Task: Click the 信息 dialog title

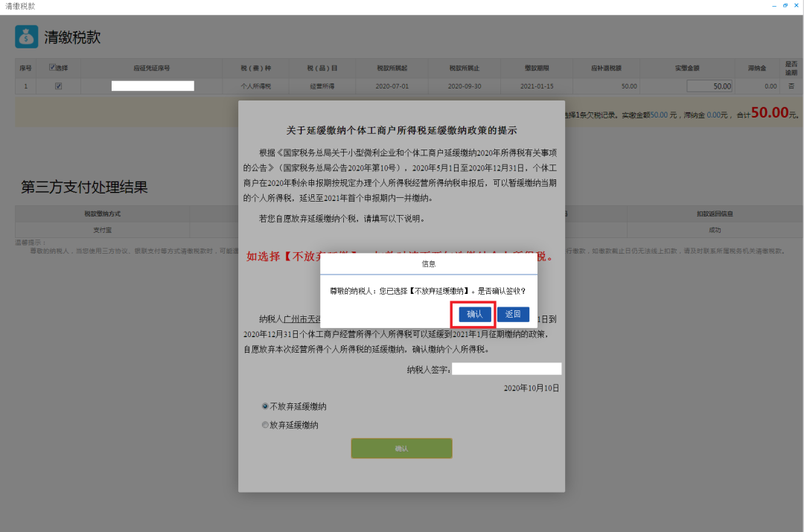Action: 429,264
